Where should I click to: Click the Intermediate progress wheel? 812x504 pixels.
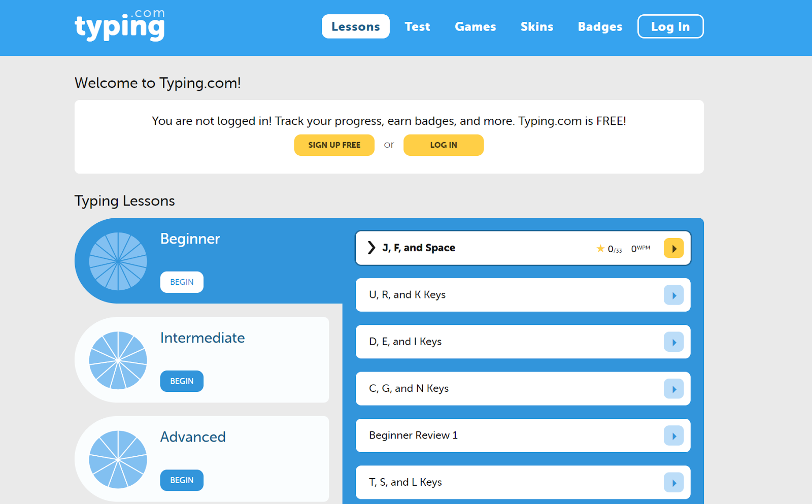[118, 360]
